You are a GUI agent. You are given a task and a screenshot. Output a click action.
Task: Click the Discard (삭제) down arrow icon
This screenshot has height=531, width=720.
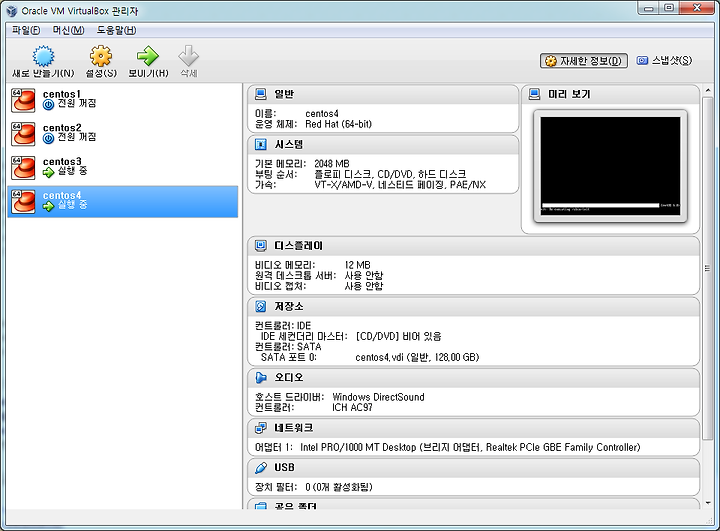[x=188, y=56]
